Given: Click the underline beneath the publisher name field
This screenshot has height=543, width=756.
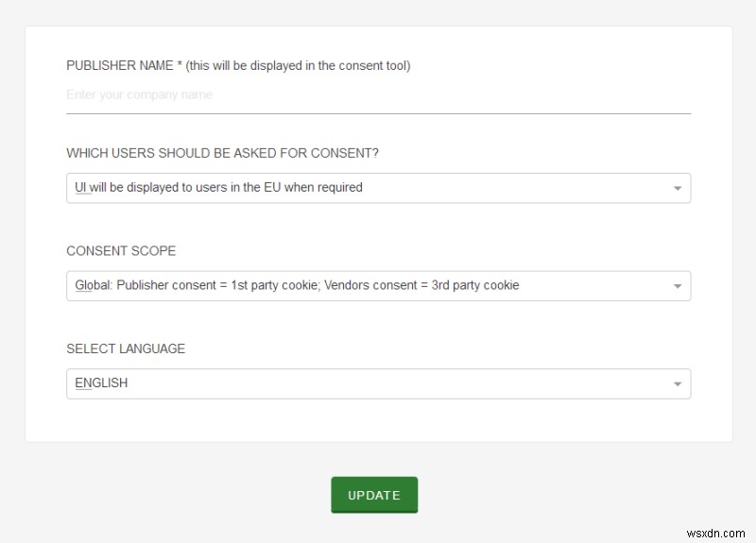Looking at the screenshot, I should pos(378,113).
